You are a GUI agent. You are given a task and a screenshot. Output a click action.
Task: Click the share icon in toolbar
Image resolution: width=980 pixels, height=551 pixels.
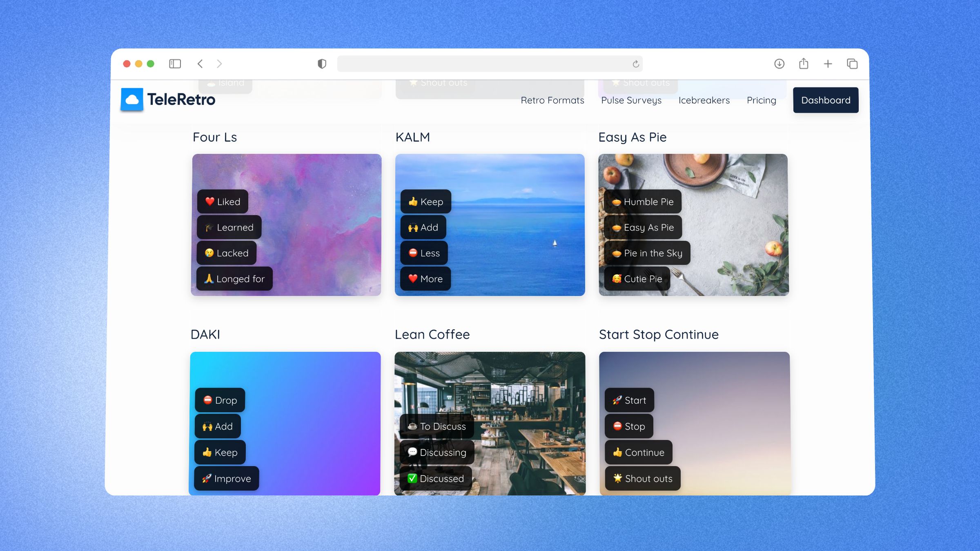point(804,63)
